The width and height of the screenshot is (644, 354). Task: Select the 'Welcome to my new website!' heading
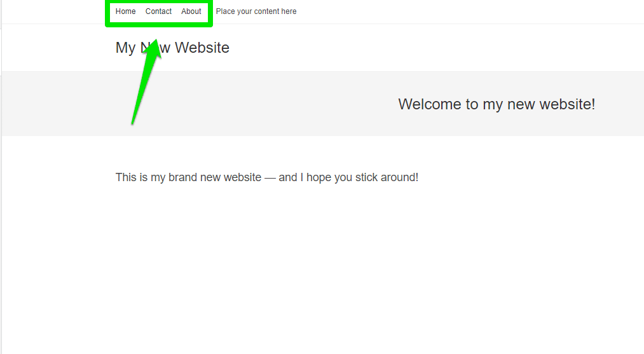click(497, 104)
